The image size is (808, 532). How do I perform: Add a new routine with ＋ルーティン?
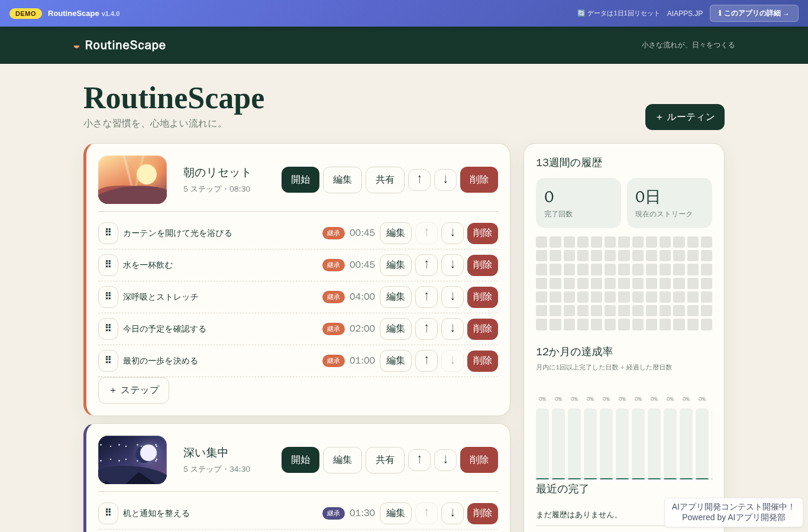[x=685, y=117]
